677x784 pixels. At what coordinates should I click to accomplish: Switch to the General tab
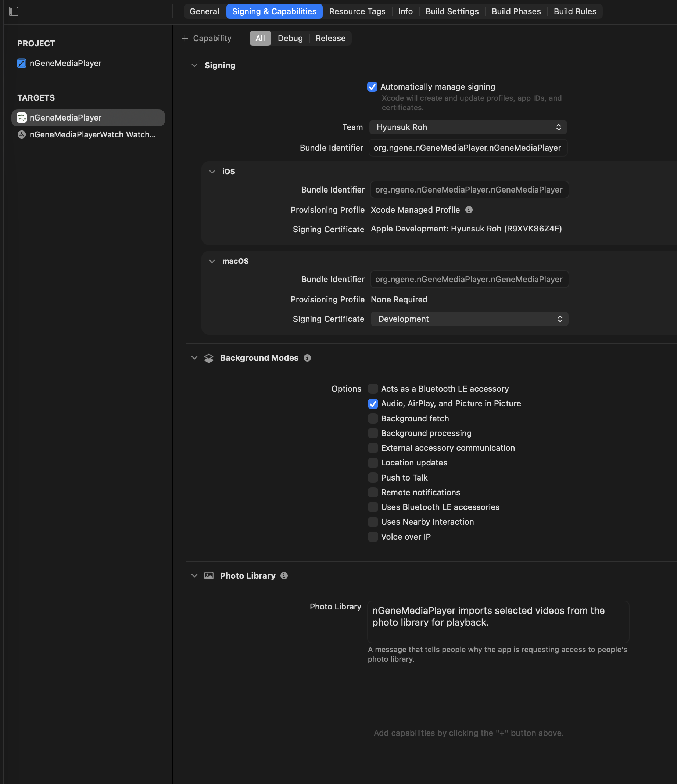[204, 11]
